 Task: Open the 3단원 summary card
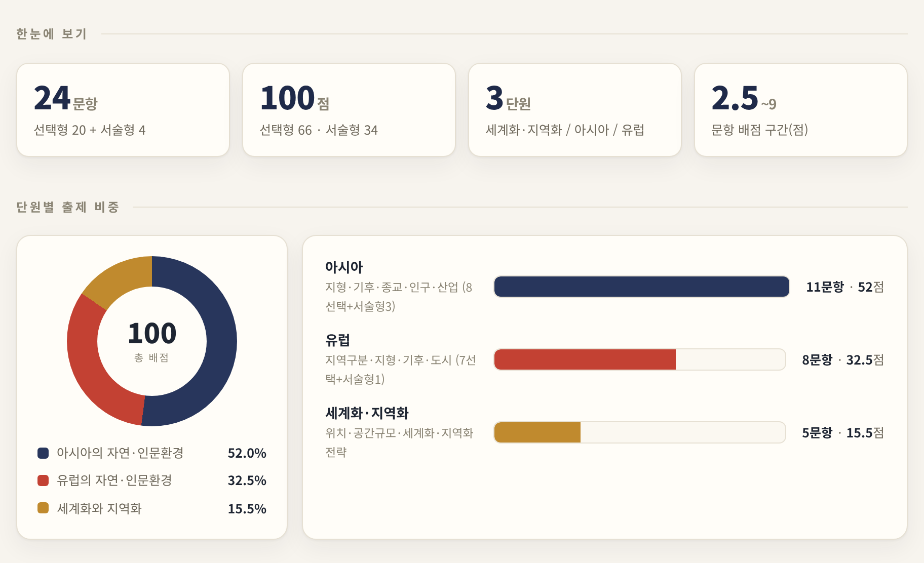tap(575, 110)
